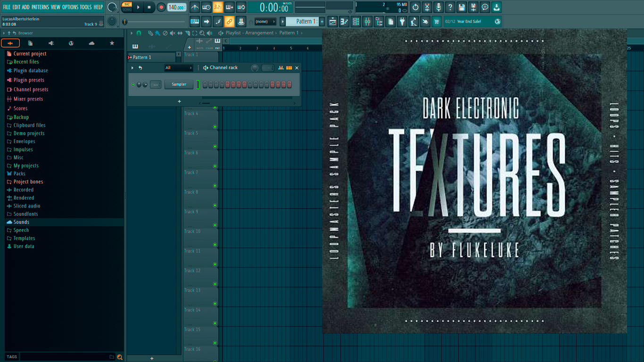This screenshot has width=644, height=362.
Task: Click the Channel rack swing knob
Action: [255, 68]
